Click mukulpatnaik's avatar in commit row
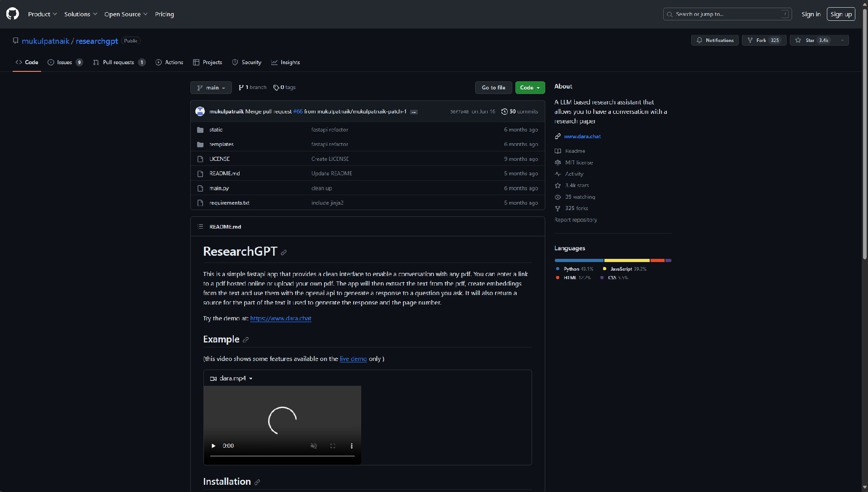Image resolution: width=868 pixels, height=492 pixels. coord(200,112)
